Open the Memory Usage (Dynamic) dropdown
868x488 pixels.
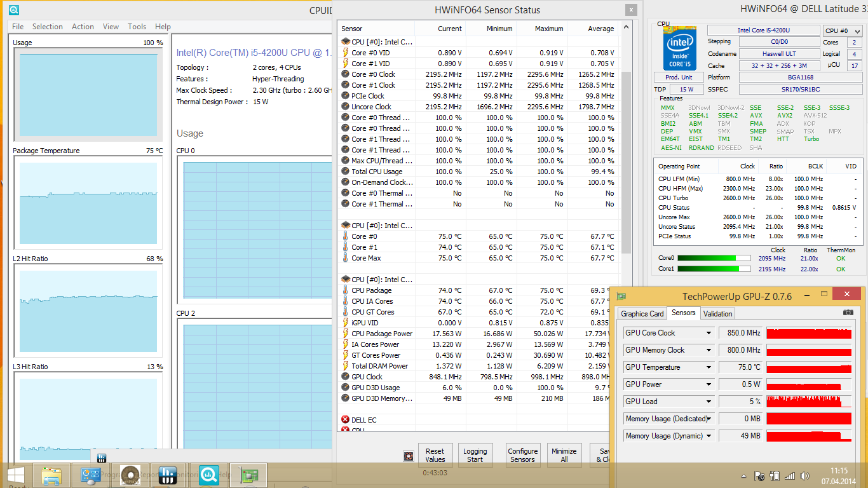709,436
